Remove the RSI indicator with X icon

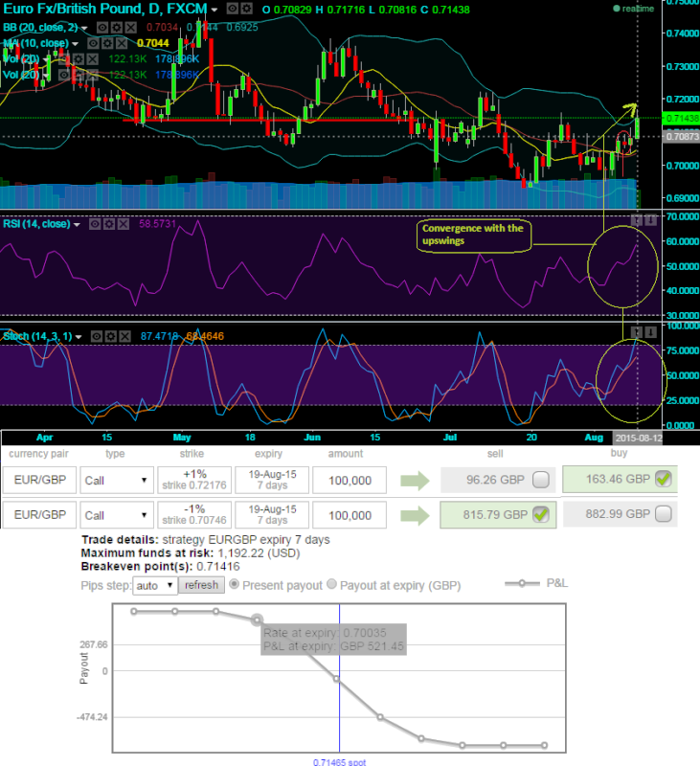[124, 223]
